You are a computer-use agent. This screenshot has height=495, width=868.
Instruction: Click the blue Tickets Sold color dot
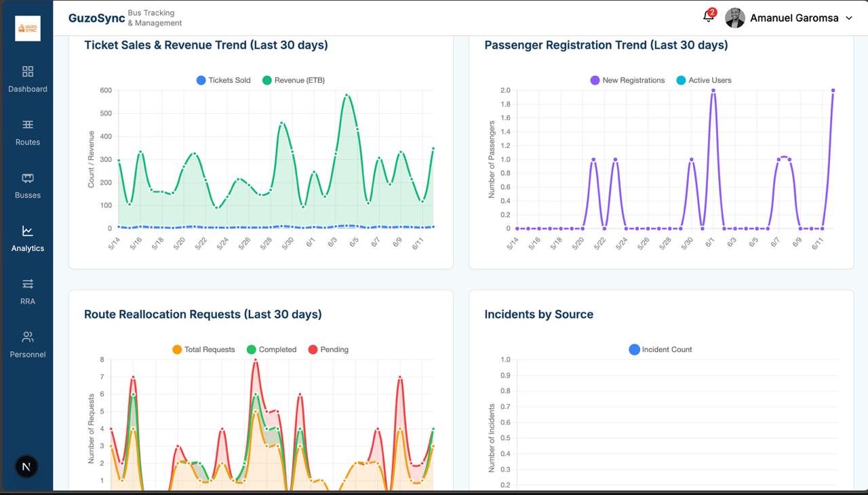(x=201, y=80)
